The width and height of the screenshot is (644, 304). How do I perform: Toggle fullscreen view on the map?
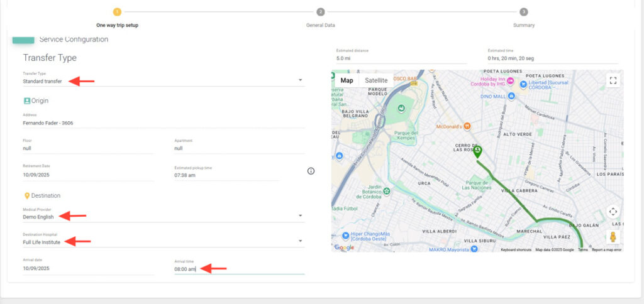(x=613, y=80)
